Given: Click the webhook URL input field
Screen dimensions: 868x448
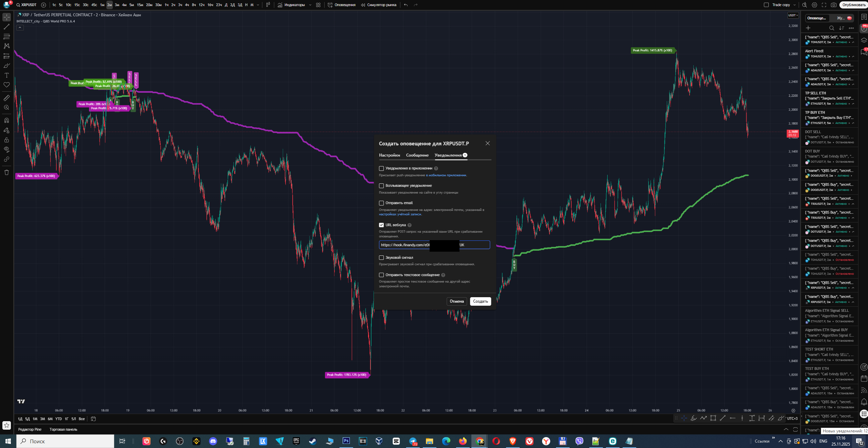Looking at the screenshot, I should coord(434,245).
